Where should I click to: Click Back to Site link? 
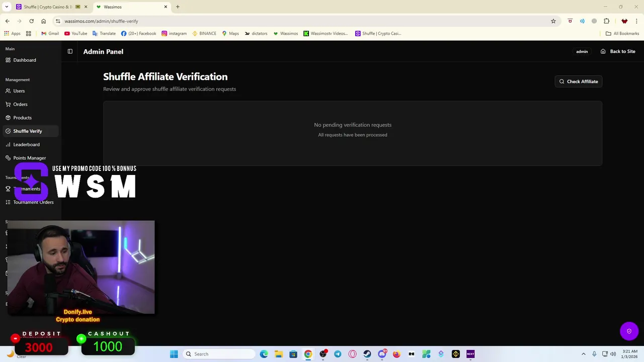pyautogui.click(x=618, y=51)
